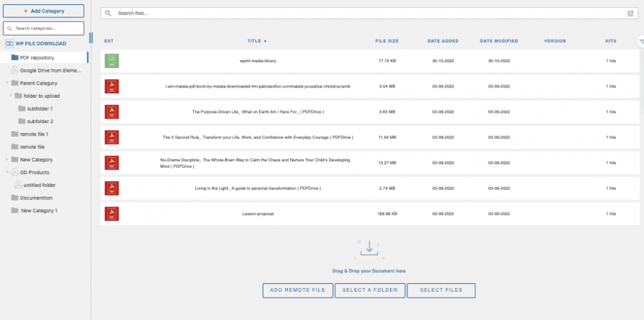
Task: Focus the Search files input field
Action: coord(362,13)
